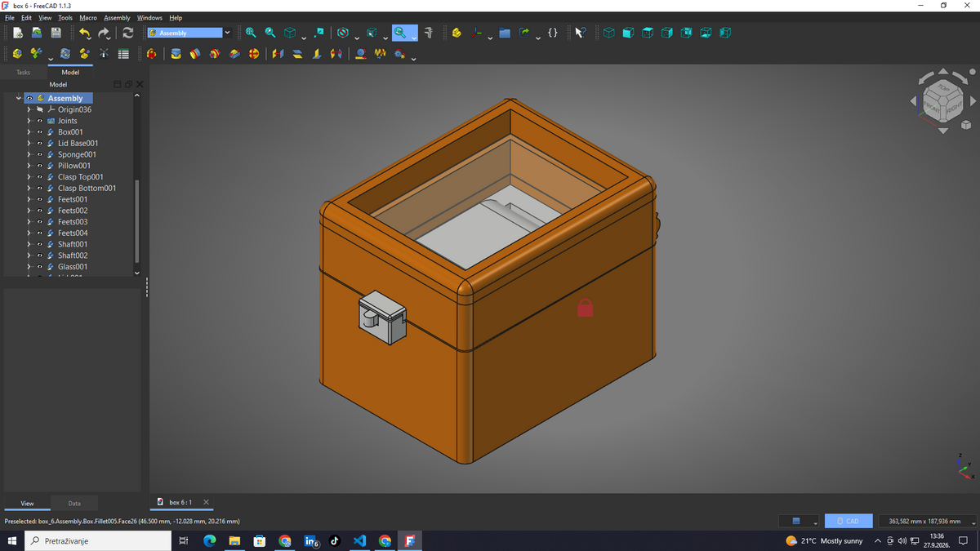Switch to rear view cube icon
The width and height of the screenshot is (980, 551).
tap(687, 33)
